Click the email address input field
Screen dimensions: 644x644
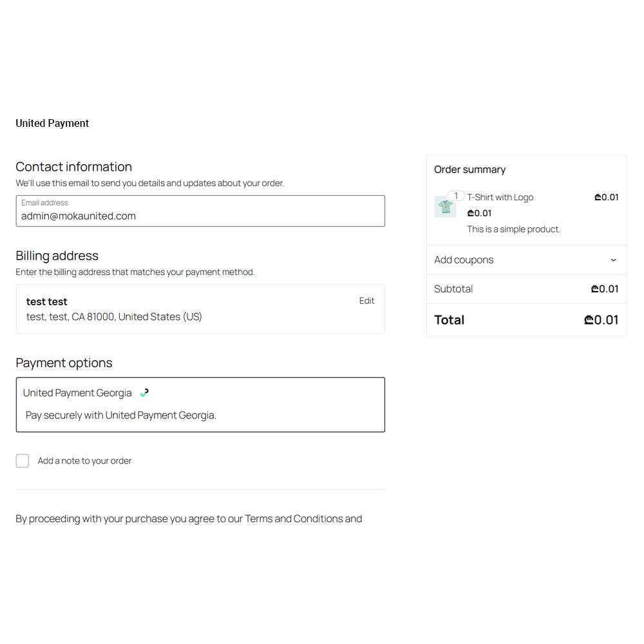click(200, 216)
